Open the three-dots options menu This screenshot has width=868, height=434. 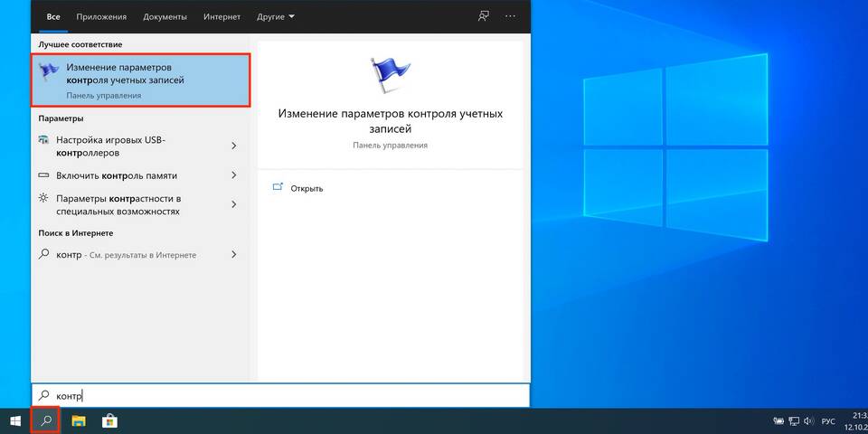pos(512,16)
